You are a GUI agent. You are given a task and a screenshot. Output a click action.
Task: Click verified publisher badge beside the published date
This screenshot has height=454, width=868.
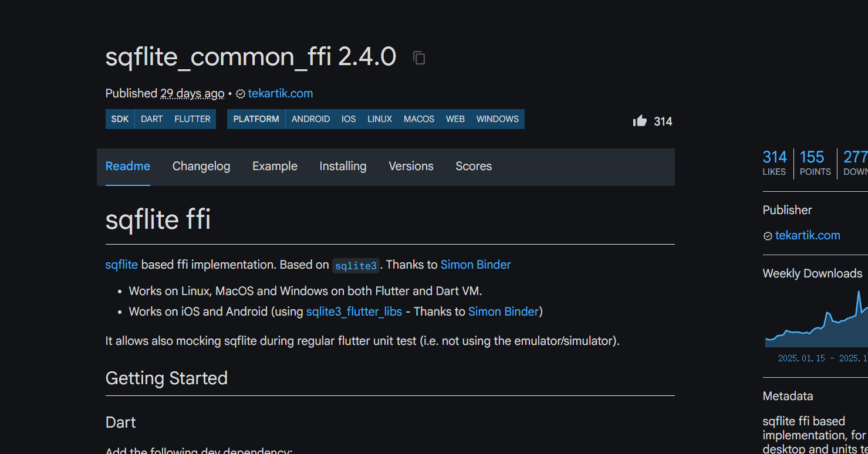click(x=241, y=94)
